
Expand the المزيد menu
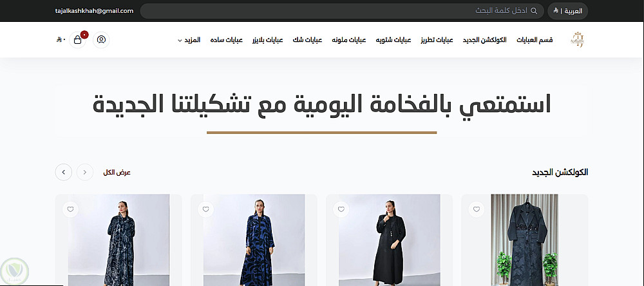pos(189,40)
